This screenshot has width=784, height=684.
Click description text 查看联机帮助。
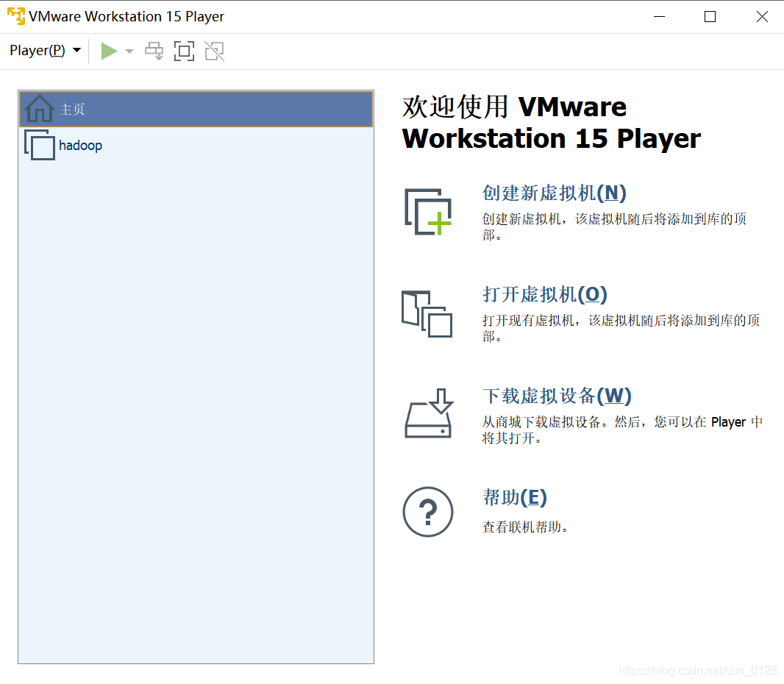525,527
